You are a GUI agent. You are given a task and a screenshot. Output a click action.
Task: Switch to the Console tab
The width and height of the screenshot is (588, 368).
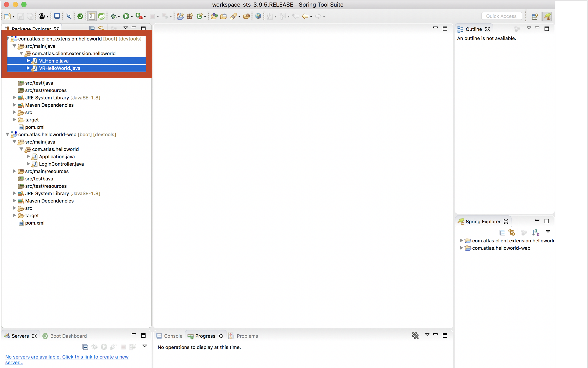point(169,336)
